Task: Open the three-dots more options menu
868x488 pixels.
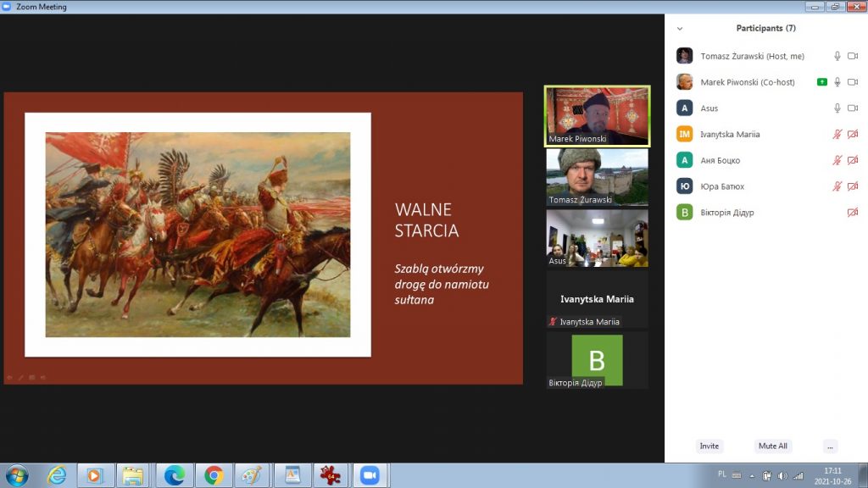Action: [830, 446]
